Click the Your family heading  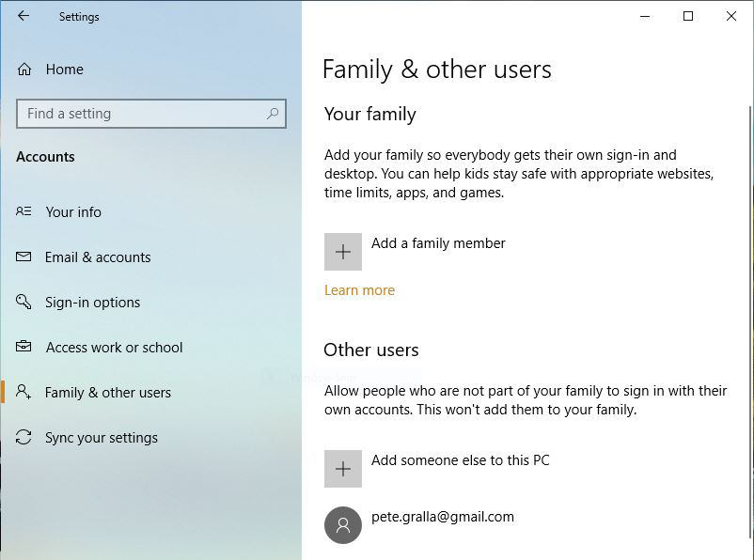pos(369,115)
